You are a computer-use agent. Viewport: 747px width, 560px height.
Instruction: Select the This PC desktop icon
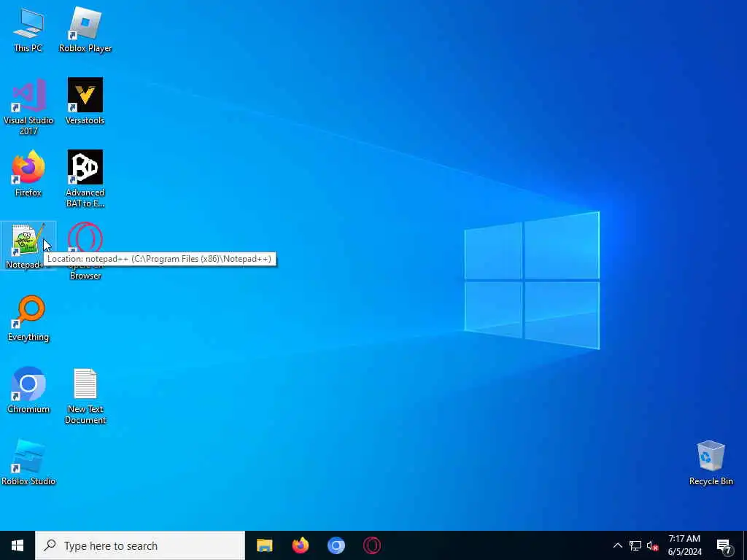click(x=28, y=29)
